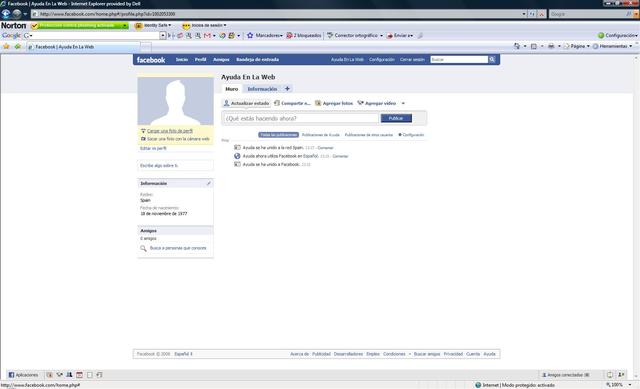Focus the Facebook Buscar search field
640x389 pixels.
(x=459, y=60)
